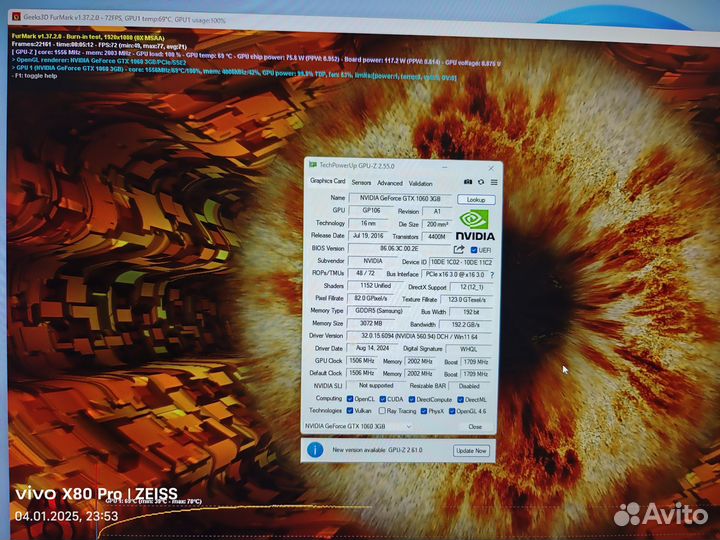
Task: Click the BIOS Version field 86.06.3C.00.2E
Action: (399, 248)
